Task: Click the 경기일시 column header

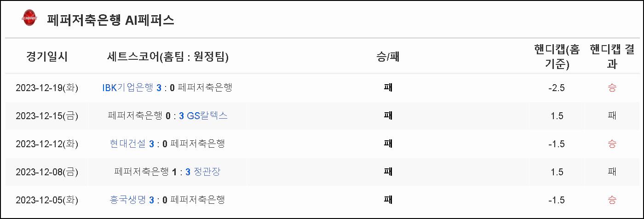Action: 47,57
